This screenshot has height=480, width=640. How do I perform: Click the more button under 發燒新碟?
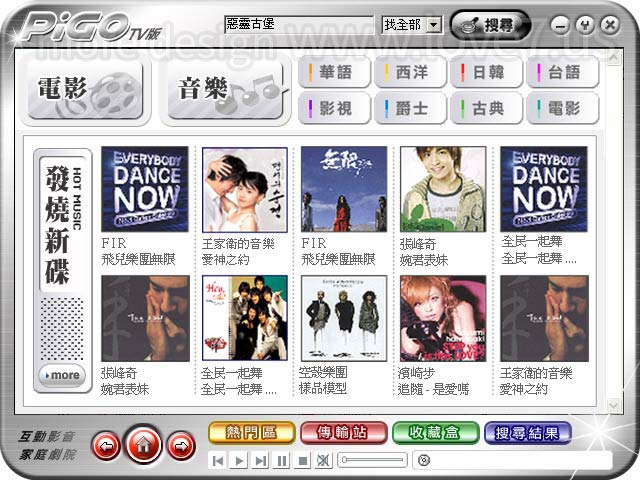click(62, 375)
